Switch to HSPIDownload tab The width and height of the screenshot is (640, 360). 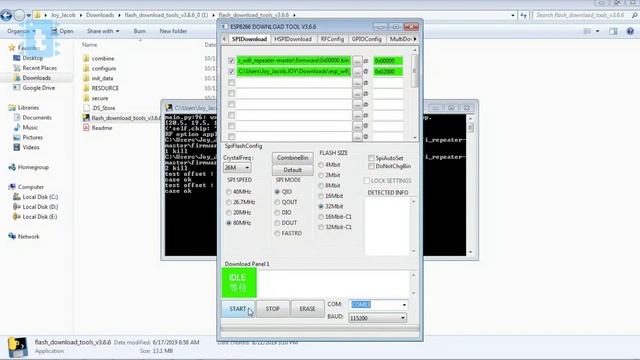point(293,39)
